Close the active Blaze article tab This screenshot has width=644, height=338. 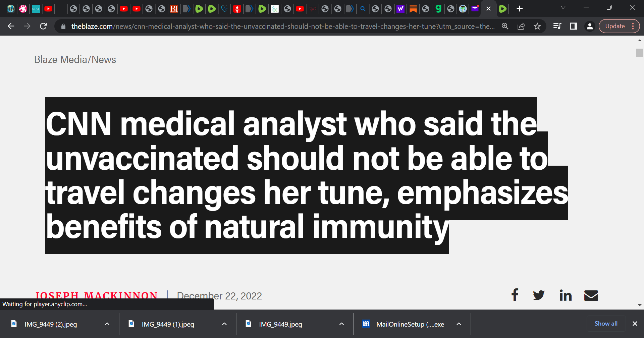click(489, 9)
